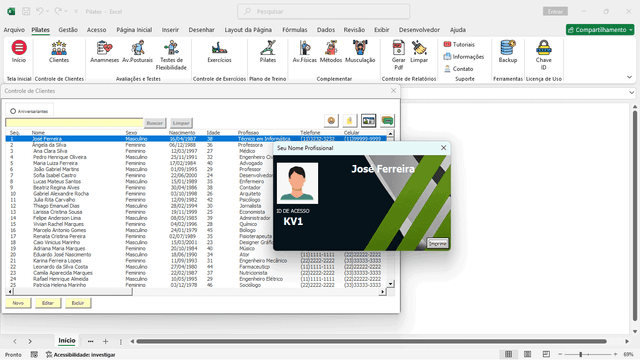Open the Arquivo menu tab
This screenshot has width=640, height=360.
pyautogui.click(x=14, y=30)
